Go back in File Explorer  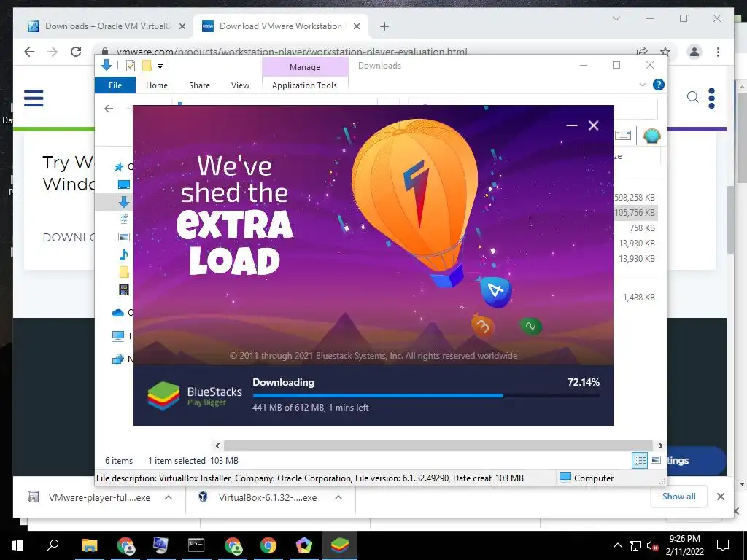(x=109, y=109)
